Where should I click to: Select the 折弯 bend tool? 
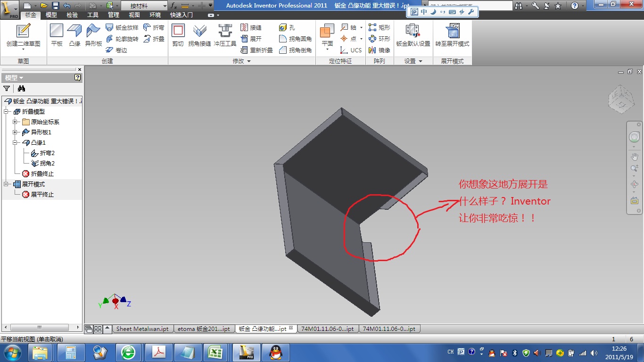click(154, 28)
